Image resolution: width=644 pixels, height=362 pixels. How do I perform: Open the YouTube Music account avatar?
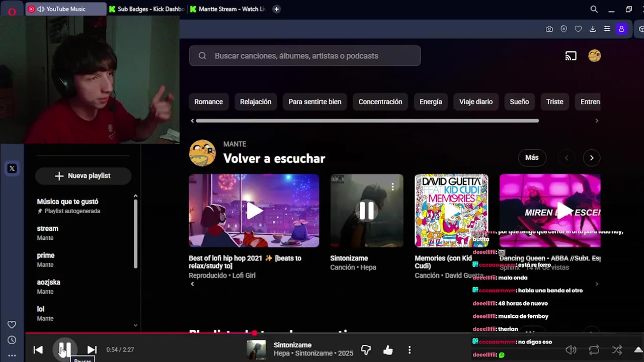pyautogui.click(x=595, y=56)
